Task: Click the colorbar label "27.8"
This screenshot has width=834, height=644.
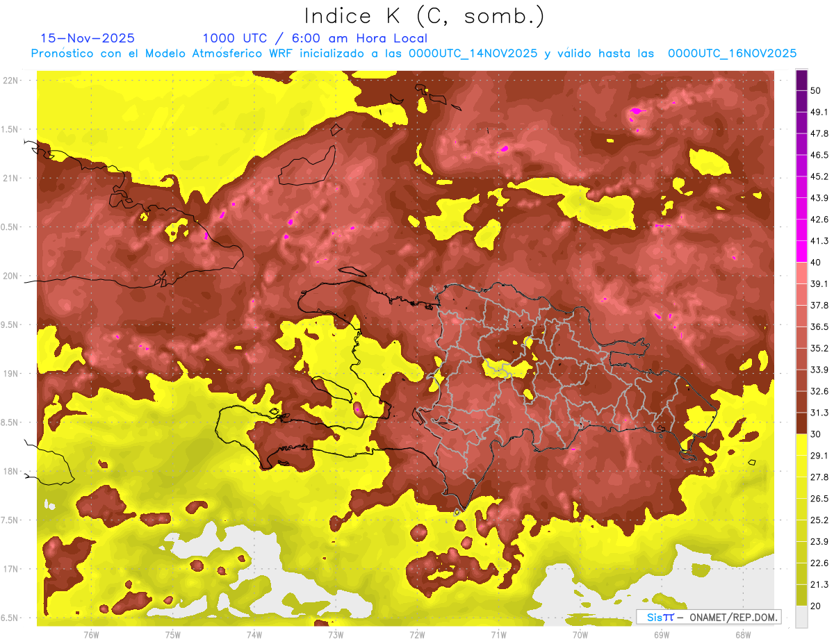Action: coord(819,477)
